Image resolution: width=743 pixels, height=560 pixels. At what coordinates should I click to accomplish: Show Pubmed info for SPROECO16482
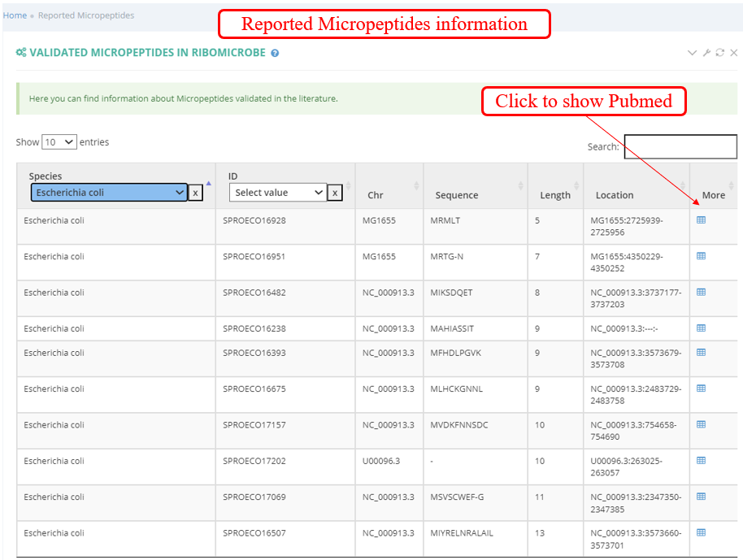point(701,292)
